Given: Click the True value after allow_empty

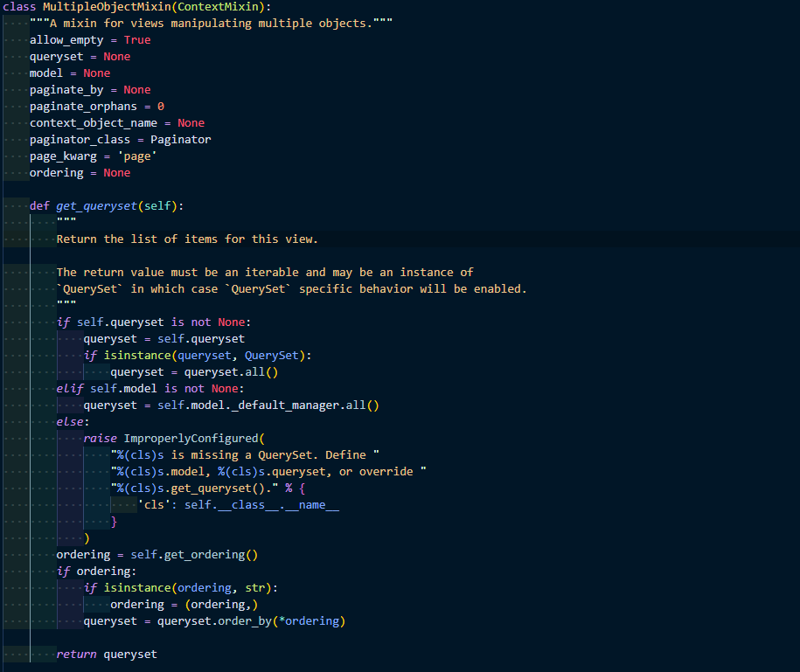Looking at the screenshot, I should click(137, 40).
